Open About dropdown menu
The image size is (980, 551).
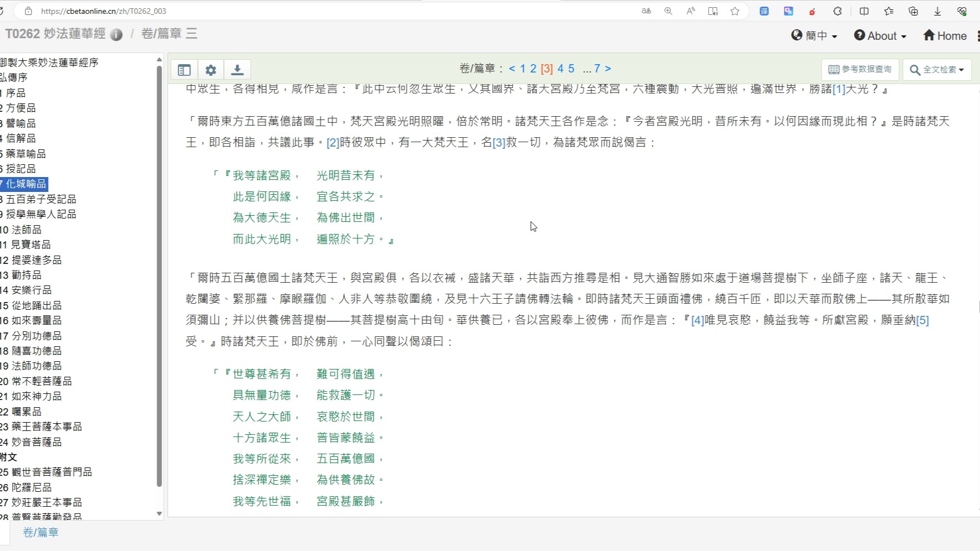click(x=880, y=36)
